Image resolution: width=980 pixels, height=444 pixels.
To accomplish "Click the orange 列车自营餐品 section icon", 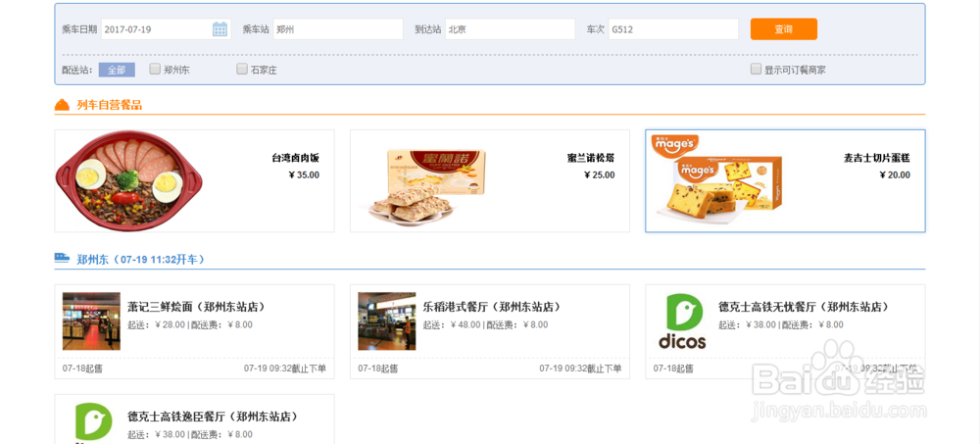I will [62, 105].
